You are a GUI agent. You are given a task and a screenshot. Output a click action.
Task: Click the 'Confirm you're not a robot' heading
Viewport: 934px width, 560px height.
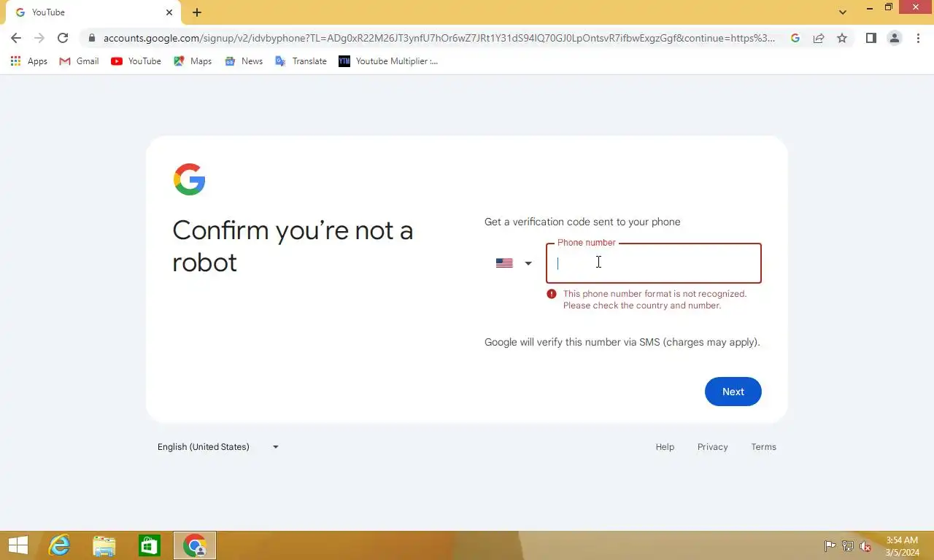coord(293,246)
